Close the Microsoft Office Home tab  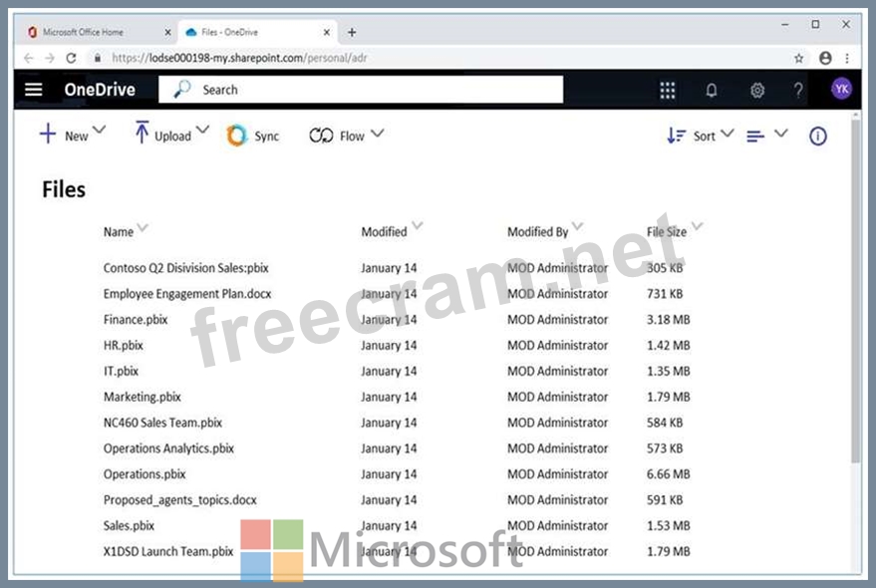[x=167, y=33]
